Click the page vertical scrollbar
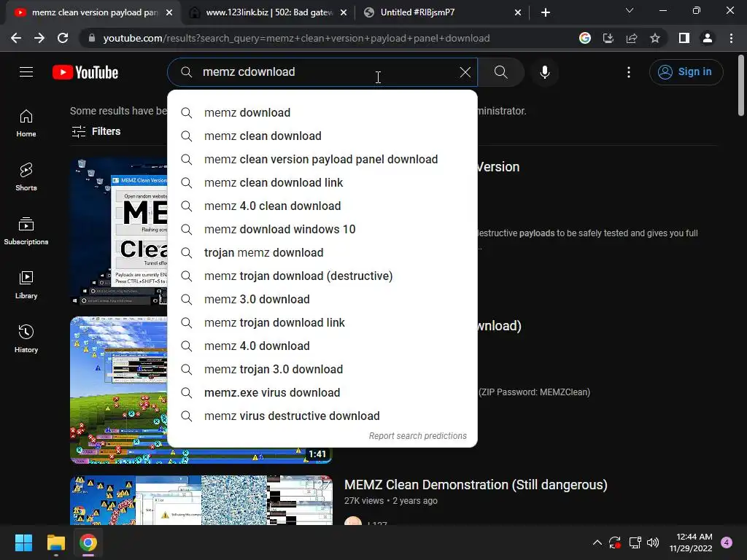The image size is (747, 560). click(741, 86)
